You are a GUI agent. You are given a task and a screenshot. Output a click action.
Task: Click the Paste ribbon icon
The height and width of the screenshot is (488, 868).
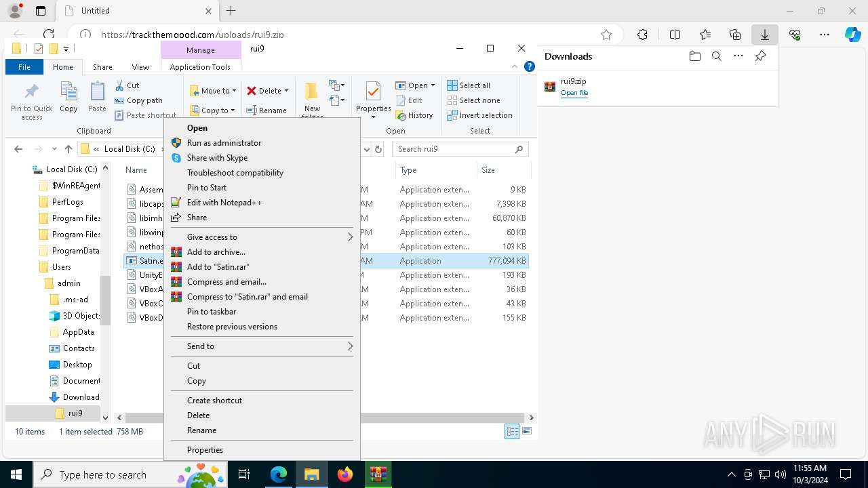point(97,91)
